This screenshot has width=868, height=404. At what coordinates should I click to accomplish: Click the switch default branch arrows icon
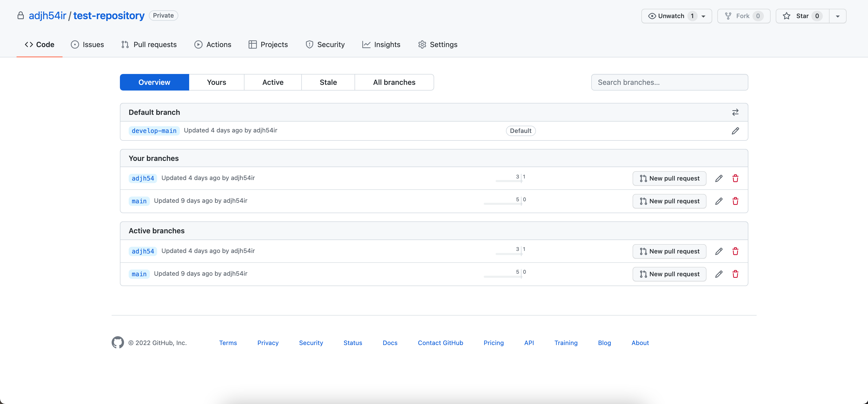coord(735,112)
